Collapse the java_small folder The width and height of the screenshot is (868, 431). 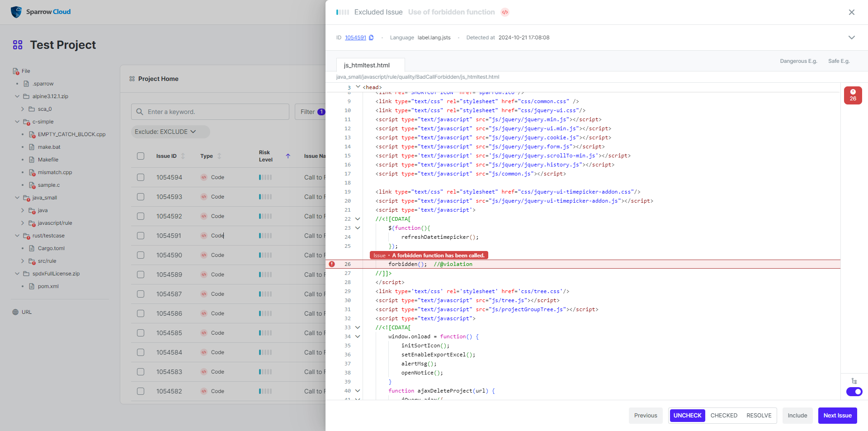[x=17, y=198]
